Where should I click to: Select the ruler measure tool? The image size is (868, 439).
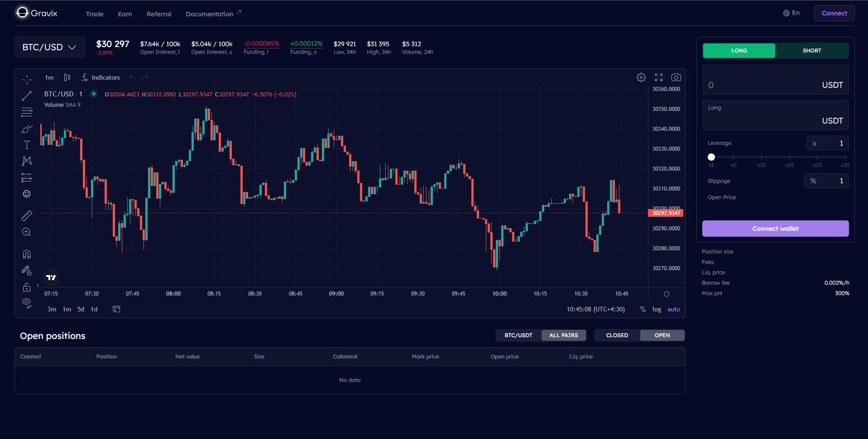pyautogui.click(x=27, y=216)
